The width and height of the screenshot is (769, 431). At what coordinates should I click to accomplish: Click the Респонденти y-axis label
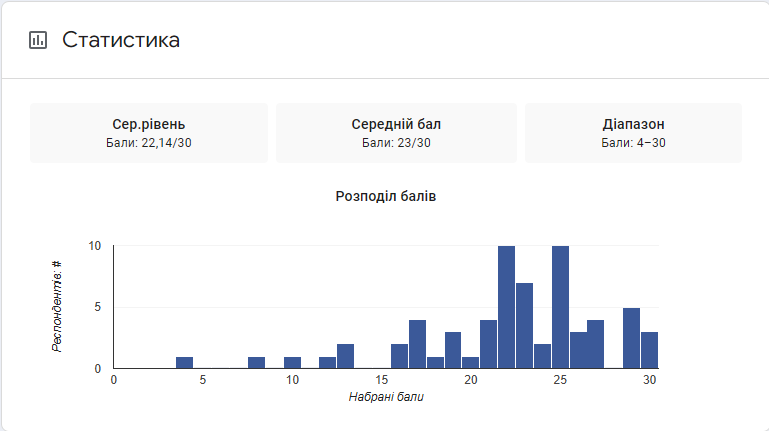tap(57, 305)
